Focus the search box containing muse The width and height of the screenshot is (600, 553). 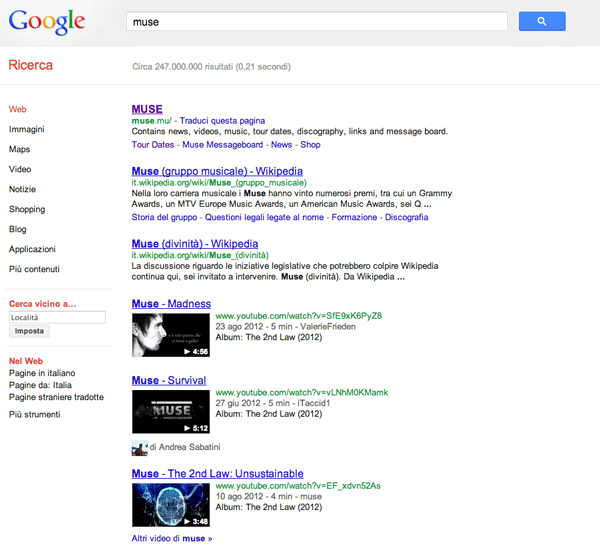[x=317, y=22]
